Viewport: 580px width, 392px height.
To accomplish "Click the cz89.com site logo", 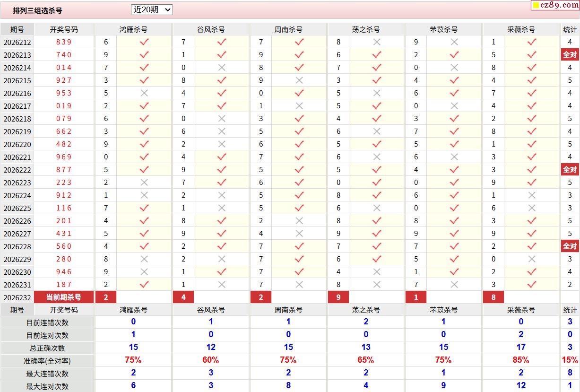I will coord(555,5).
